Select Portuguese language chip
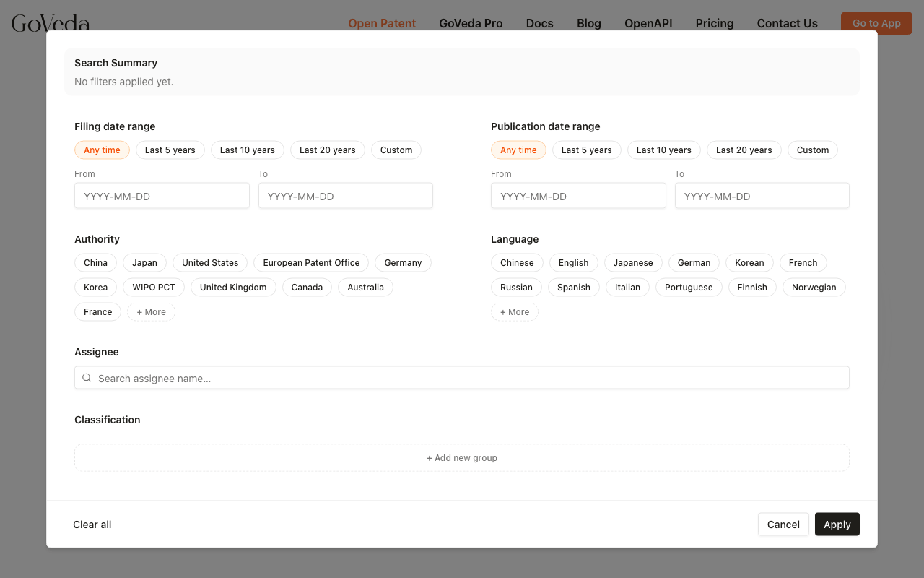The height and width of the screenshot is (578, 924). 689,288
